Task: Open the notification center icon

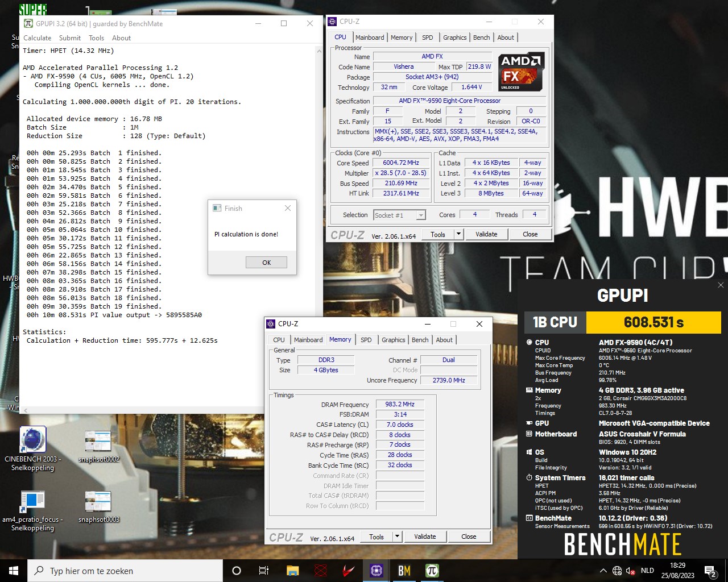Action: click(710, 571)
